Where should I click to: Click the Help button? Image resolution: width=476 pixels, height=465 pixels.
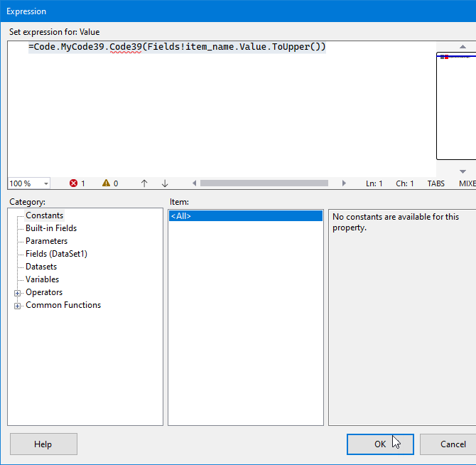tap(43, 444)
